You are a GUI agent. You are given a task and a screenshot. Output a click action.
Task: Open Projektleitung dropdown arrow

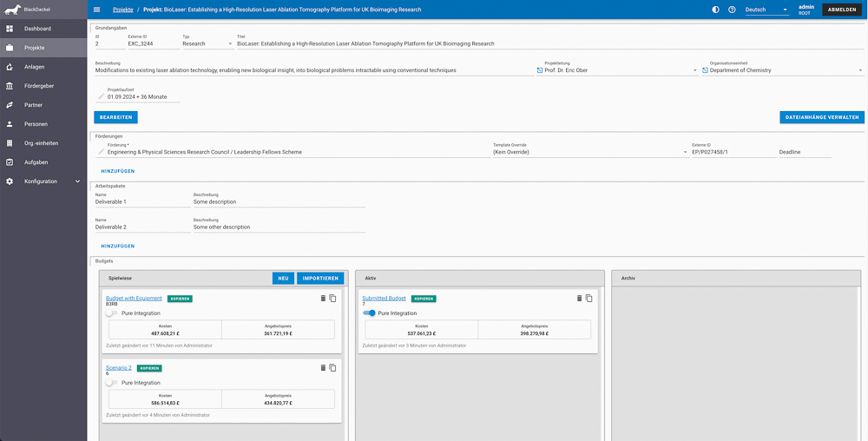tap(694, 71)
